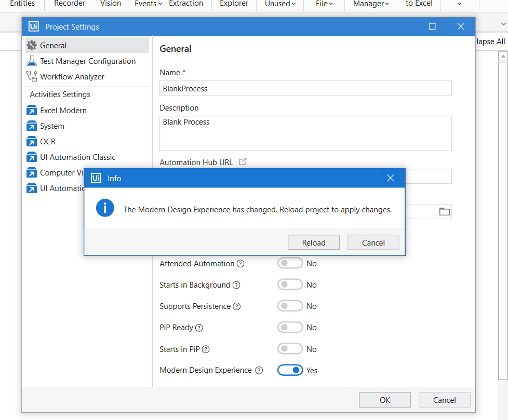Show help for Starts in Background
This screenshot has width=508, height=420.
[x=236, y=285]
